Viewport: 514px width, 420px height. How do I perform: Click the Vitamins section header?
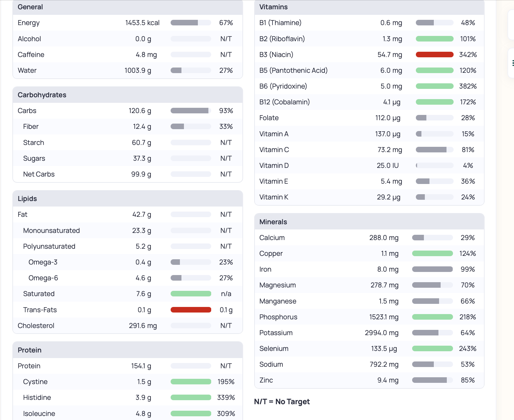tap(273, 7)
